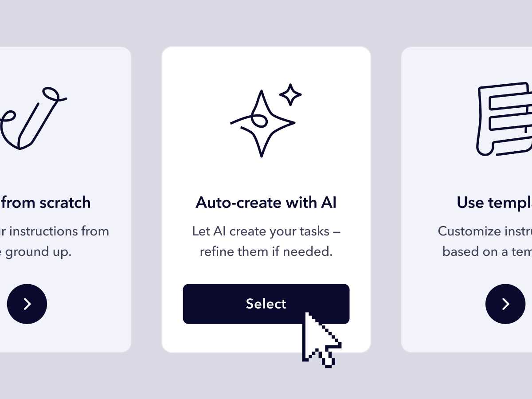Click the curled page corner of the template icon
This screenshot has width=532, height=399.
pos(485,146)
